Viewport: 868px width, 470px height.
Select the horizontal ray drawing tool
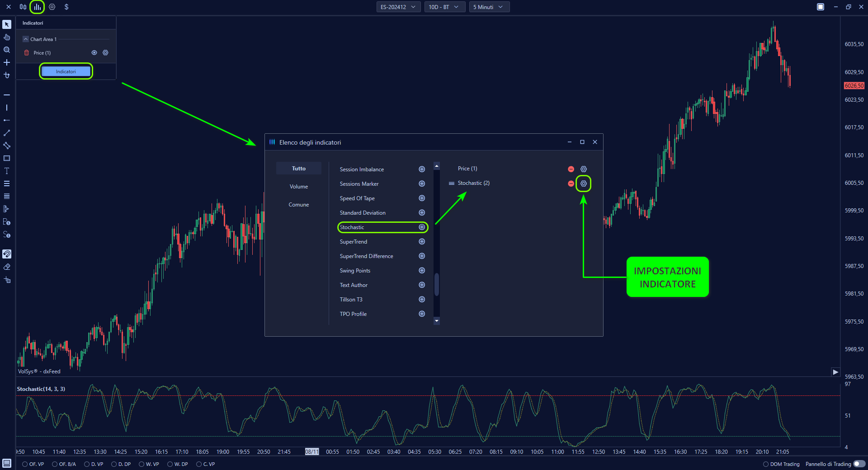coord(7,120)
